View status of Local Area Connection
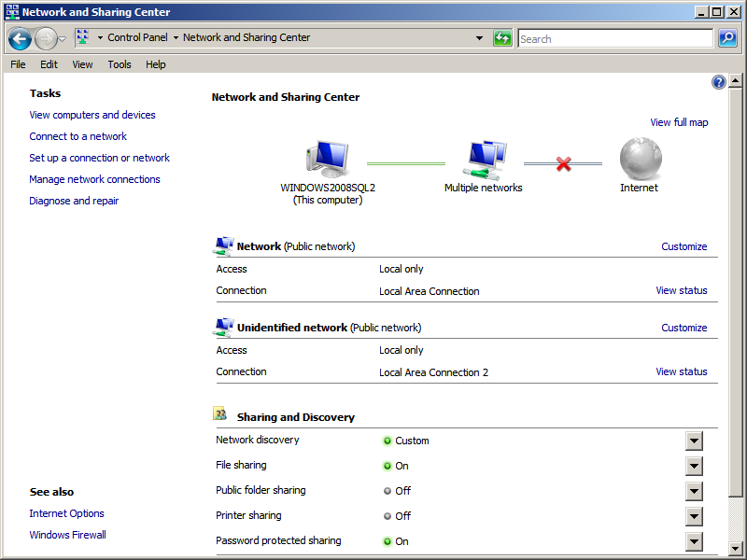 pyautogui.click(x=682, y=290)
